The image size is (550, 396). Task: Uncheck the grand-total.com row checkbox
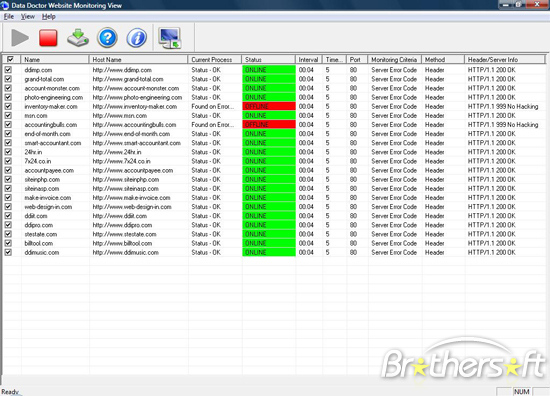click(8, 79)
